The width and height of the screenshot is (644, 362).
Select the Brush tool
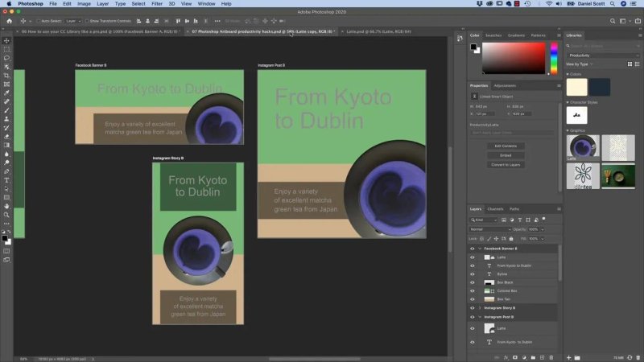(6, 110)
